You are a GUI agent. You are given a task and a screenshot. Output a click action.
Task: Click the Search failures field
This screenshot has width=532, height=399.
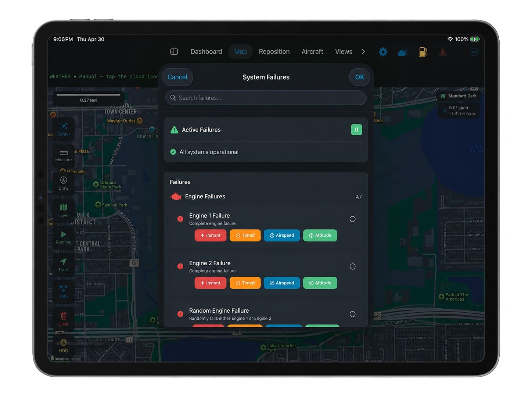[266, 98]
